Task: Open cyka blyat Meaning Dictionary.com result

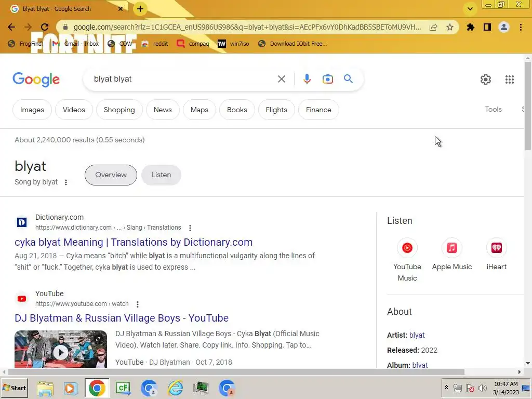Action: (x=134, y=242)
